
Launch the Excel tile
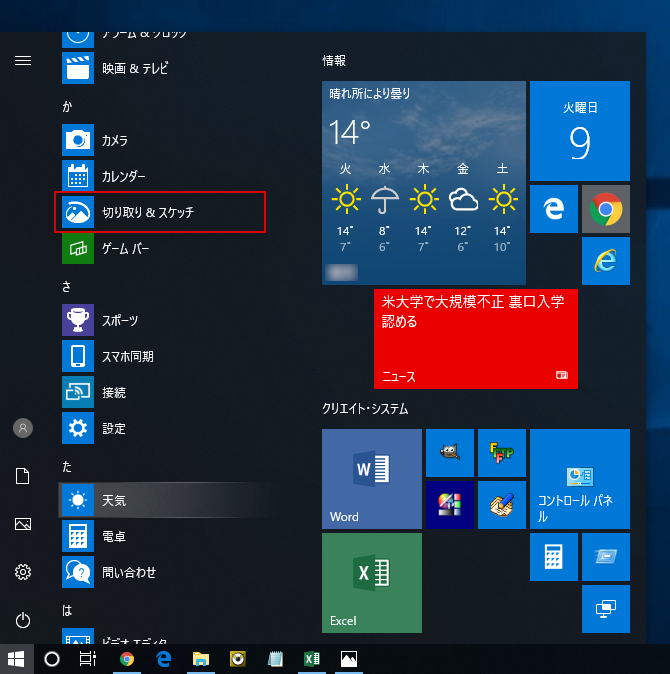coord(372,583)
